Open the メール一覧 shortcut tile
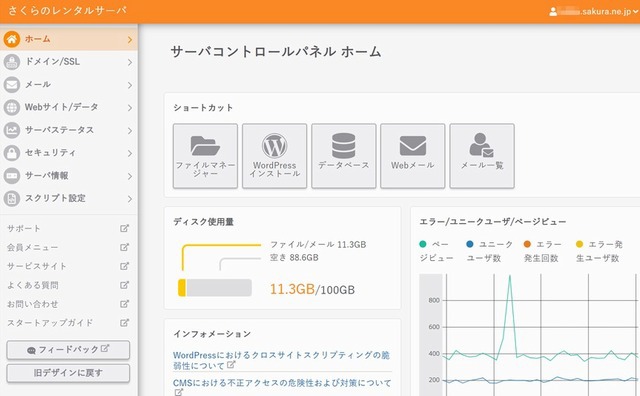640x396 pixels. point(482,156)
